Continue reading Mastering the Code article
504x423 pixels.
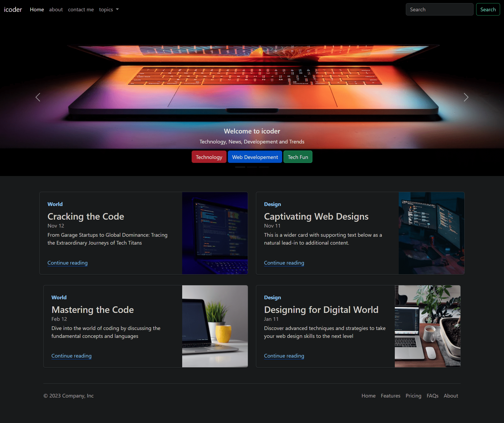(71, 355)
